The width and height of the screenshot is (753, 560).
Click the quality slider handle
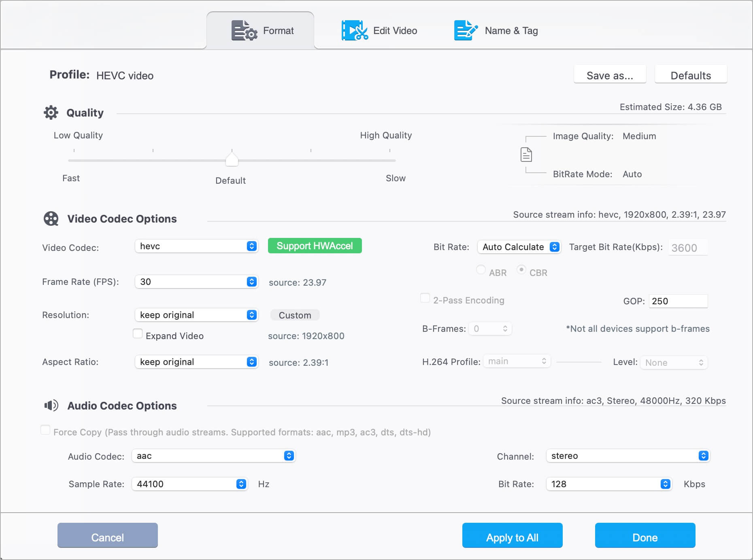[232, 159]
